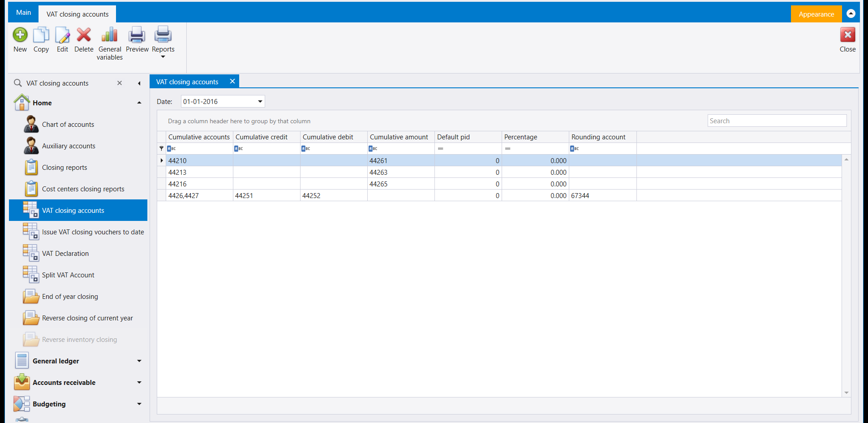The height and width of the screenshot is (423, 868).
Task: Sort by Rounding account column header
Action: point(602,137)
